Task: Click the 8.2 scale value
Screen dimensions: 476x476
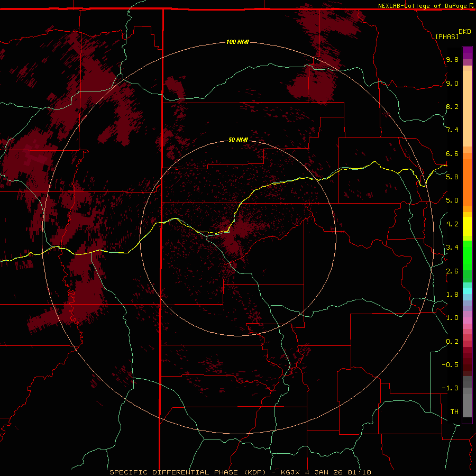Action: 452,106
